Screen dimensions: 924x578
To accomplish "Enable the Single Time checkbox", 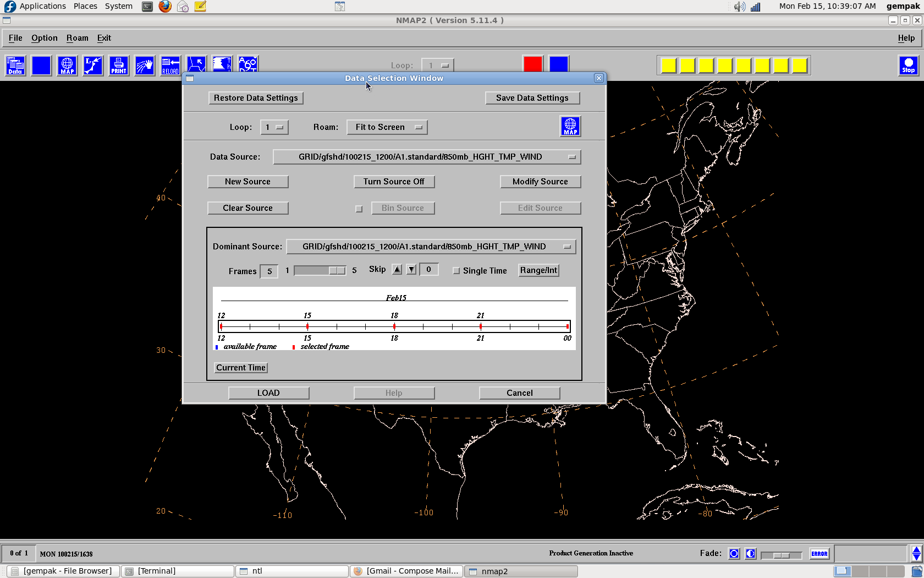I will tap(456, 271).
